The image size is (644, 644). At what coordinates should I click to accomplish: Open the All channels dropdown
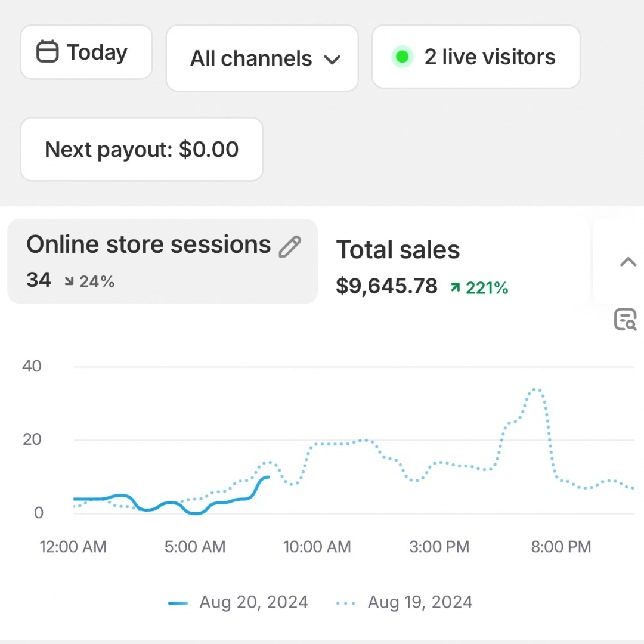pyautogui.click(x=261, y=58)
